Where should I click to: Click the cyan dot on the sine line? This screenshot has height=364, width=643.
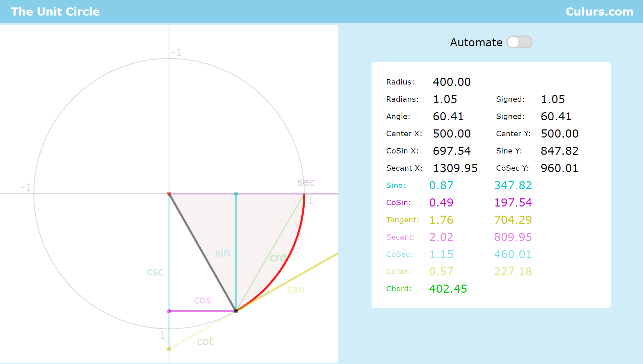coord(236,194)
